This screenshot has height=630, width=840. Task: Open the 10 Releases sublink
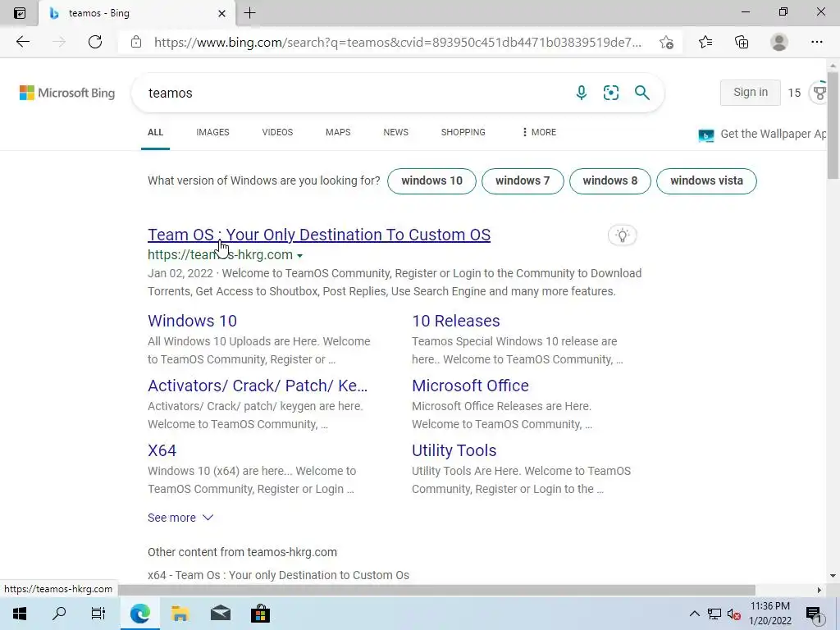coord(456,321)
